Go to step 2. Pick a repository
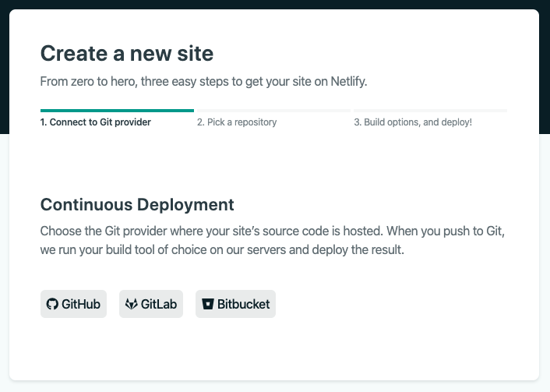The width and height of the screenshot is (550, 392). [237, 122]
